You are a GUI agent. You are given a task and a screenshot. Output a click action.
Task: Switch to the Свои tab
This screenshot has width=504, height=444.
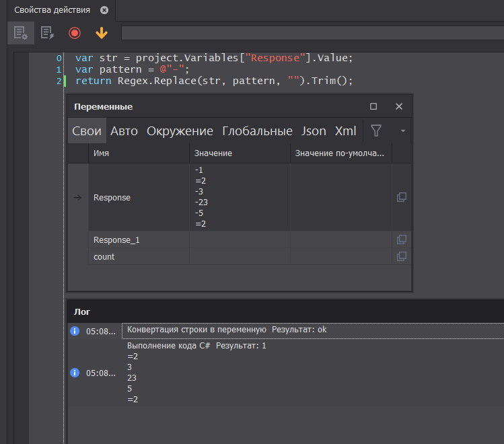(x=87, y=131)
